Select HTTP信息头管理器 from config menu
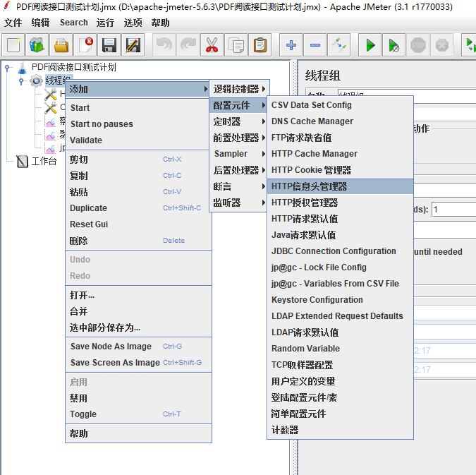 tap(309, 186)
